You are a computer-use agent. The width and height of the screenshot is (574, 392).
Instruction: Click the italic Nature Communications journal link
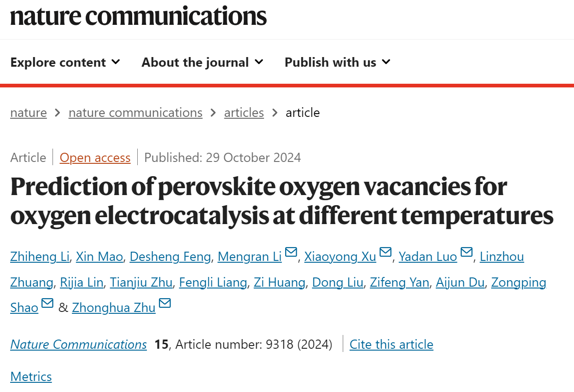79,344
